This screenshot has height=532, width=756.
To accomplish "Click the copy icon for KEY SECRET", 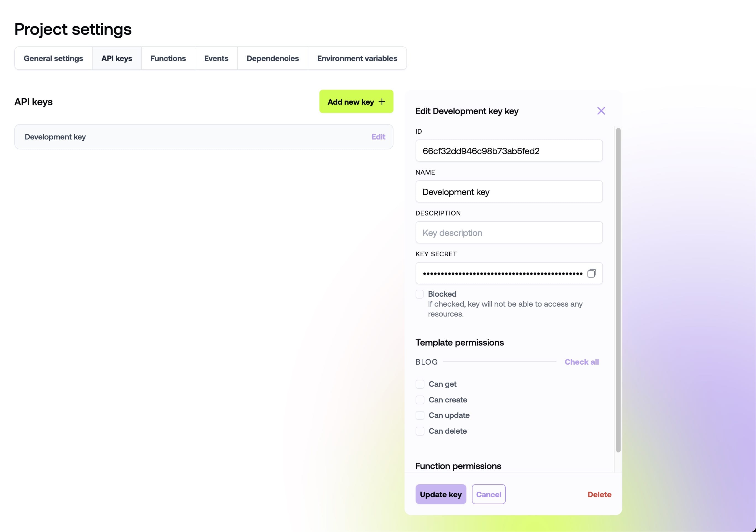I will pos(592,273).
